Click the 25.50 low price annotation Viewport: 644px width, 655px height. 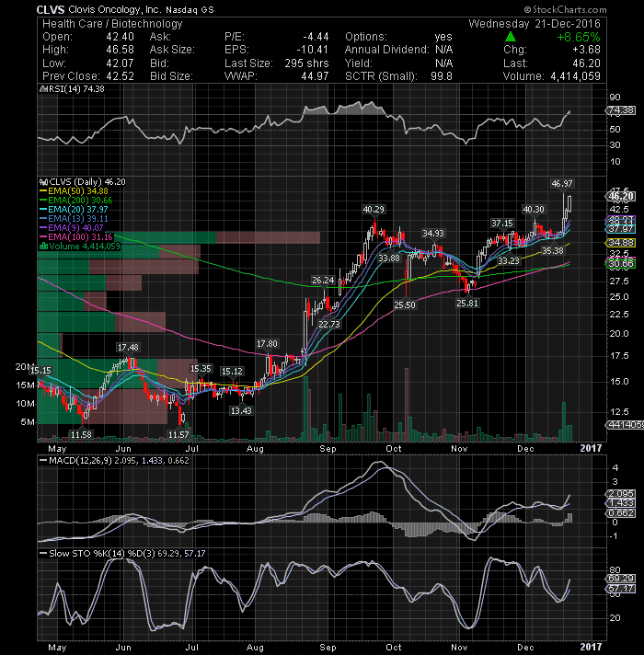(405, 305)
